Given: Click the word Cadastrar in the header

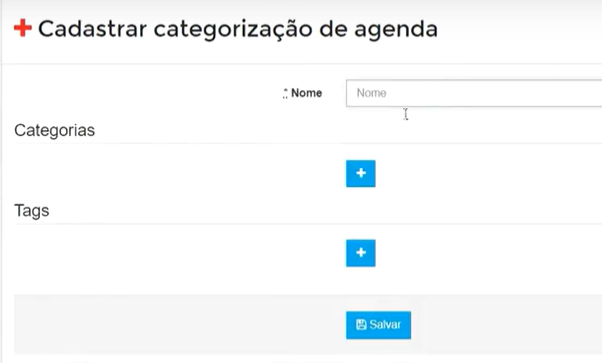Looking at the screenshot, I should tap(92, 29).
